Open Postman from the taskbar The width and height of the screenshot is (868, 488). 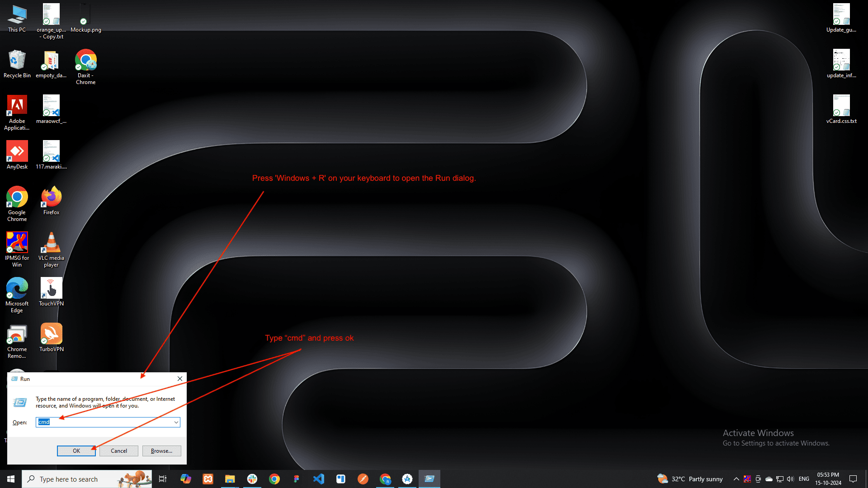[x=363, y=479]
